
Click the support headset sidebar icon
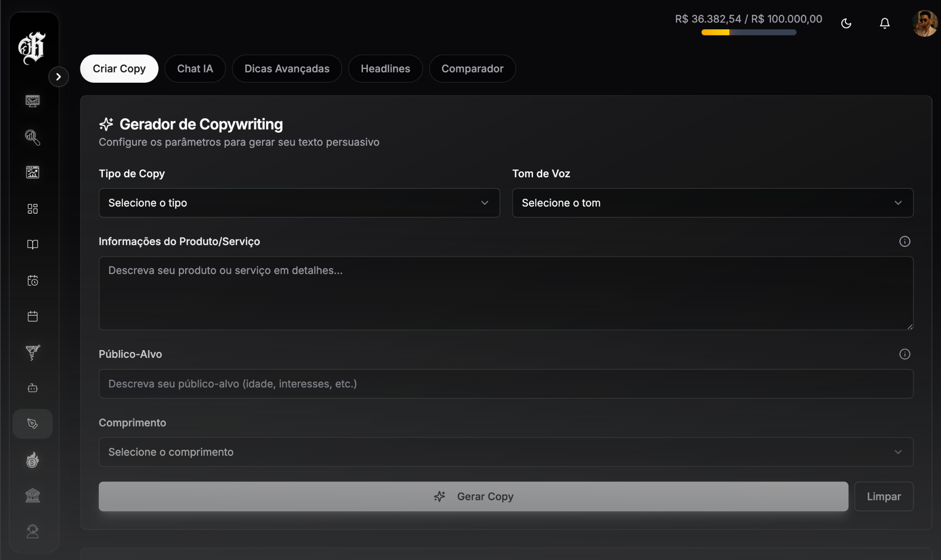click(x=33, y=532)
